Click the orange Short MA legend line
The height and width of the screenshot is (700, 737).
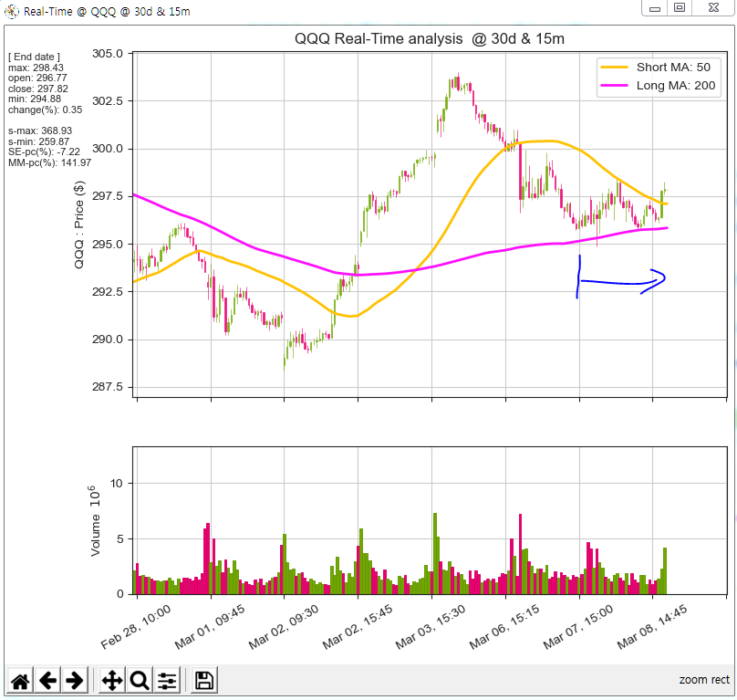pyautogui.click(x=614, y=68)
